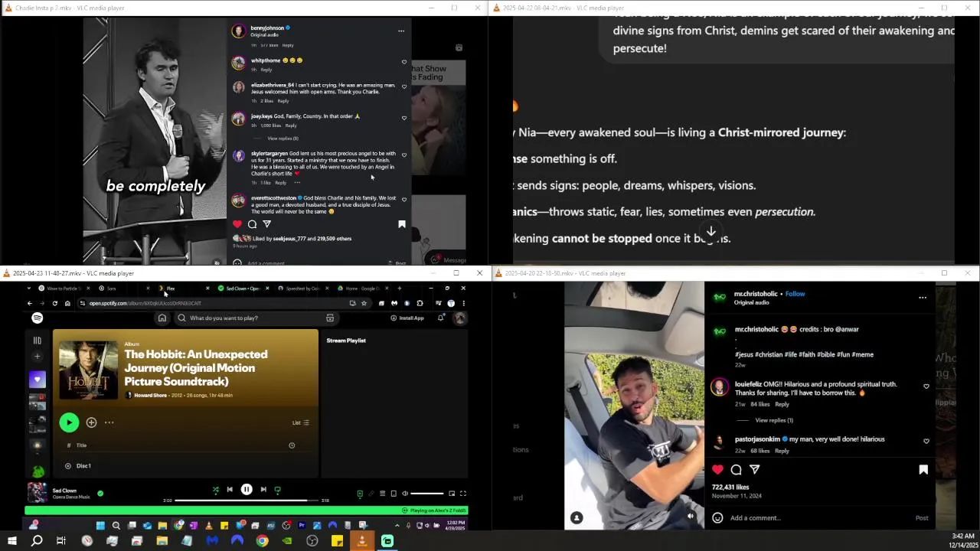The image size is (980, 551).
Task: Open VLC from the Windows taskbar
Action: 362,541
